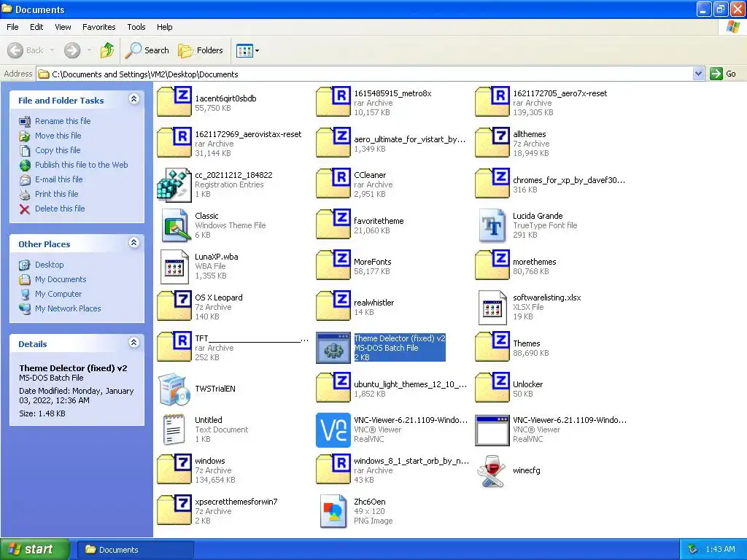This screenshot has height=560, width=747.
Task: Open the File menu
Action: point(12,27)
